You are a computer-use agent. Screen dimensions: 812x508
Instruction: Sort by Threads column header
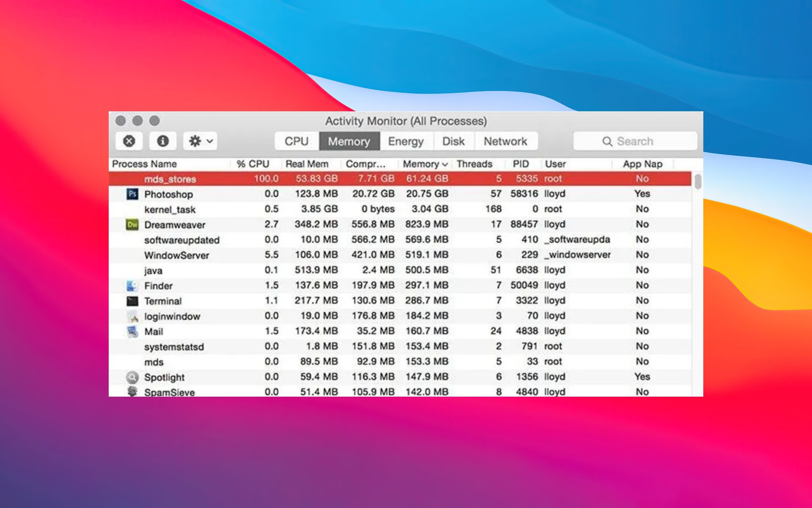475,164
